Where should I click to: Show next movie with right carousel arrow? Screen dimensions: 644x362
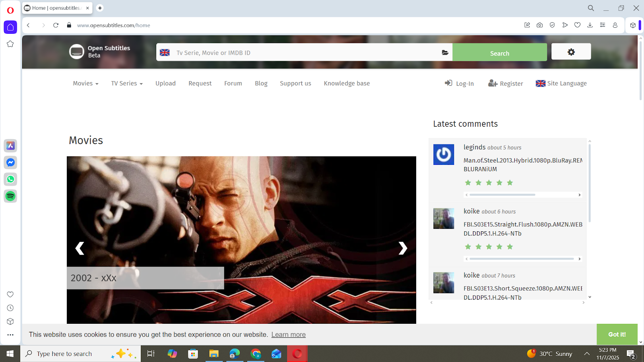coord(402,248)
